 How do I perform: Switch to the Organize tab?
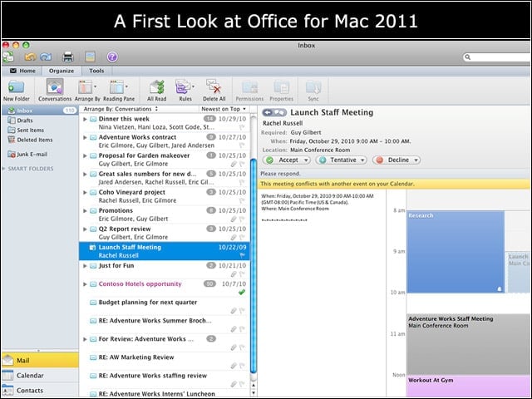[62, 71]
